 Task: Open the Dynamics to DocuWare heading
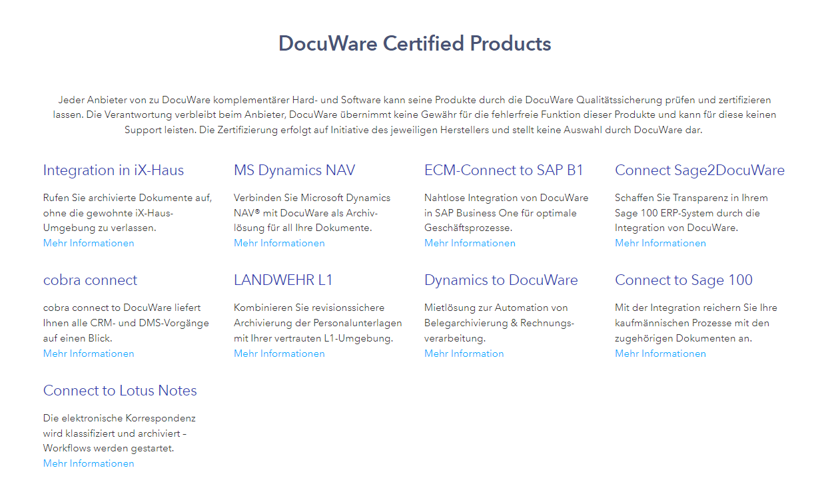coord(501,280)
